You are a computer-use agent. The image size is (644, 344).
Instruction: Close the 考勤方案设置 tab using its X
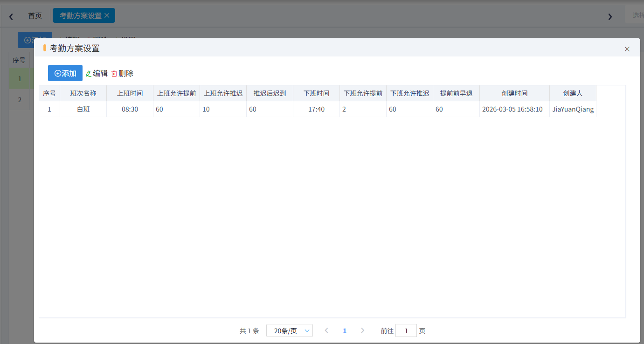tap(107, 15)
